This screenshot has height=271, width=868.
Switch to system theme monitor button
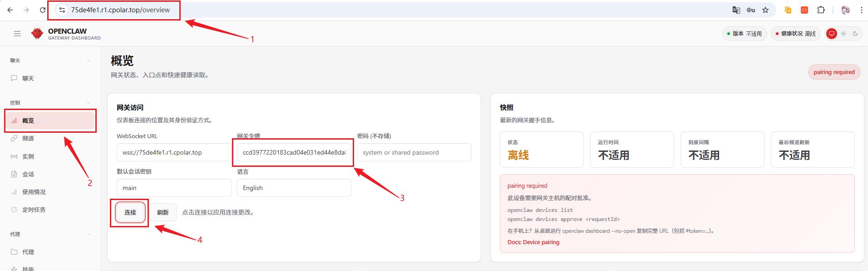[x=831, y=34]
